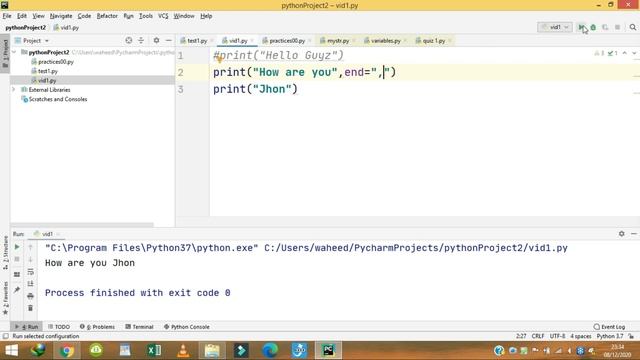Click the restore layout icon in the Run panel
640x360 pixels.
click(x=17, y=274)
